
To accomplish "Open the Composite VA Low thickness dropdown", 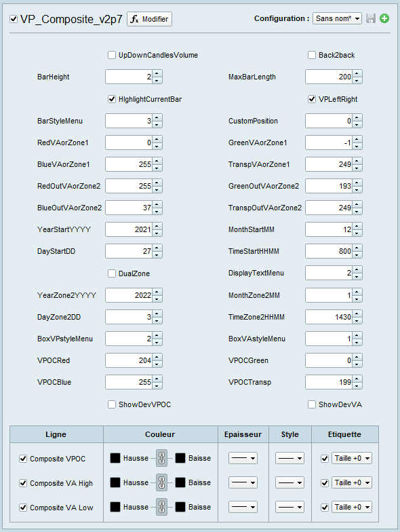I will click(x=243, y=507).
